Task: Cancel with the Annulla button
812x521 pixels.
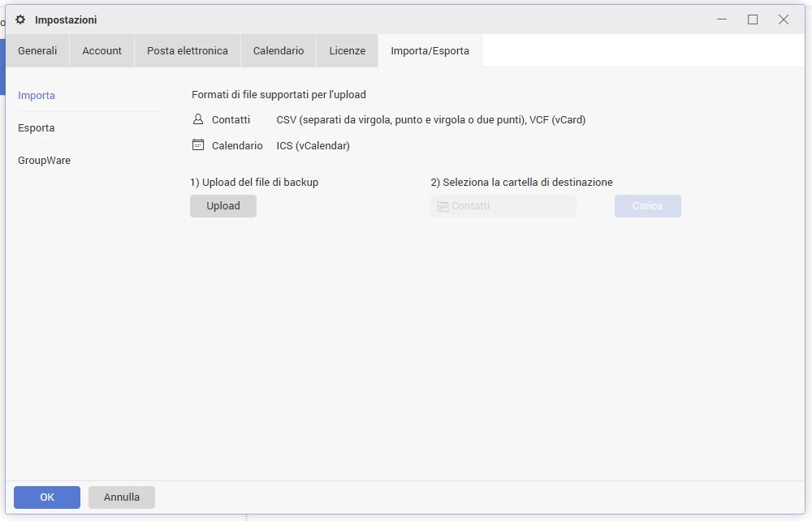Action: [x=122, y=497]
